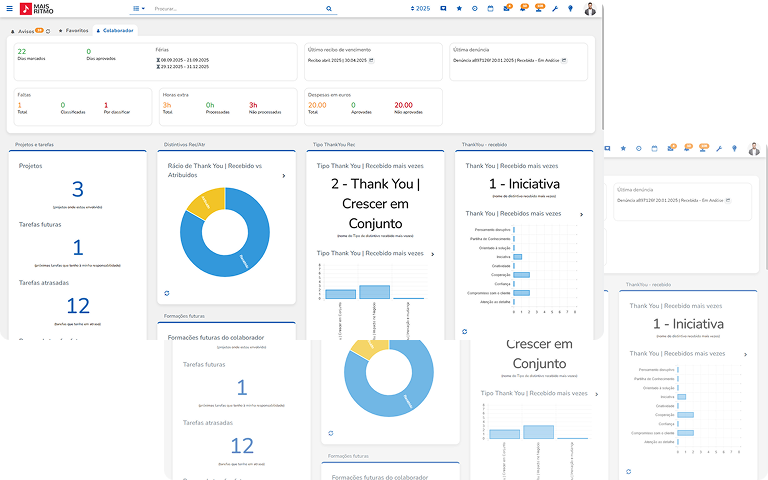The width and height of the screenshot is (768, 480).
Task: Open the Tarefas atrasadas count of 12
Action: [78, 306]
